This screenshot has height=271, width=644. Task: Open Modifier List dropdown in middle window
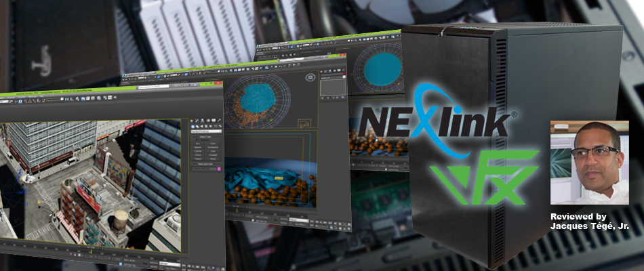click(x=333, y=78)
